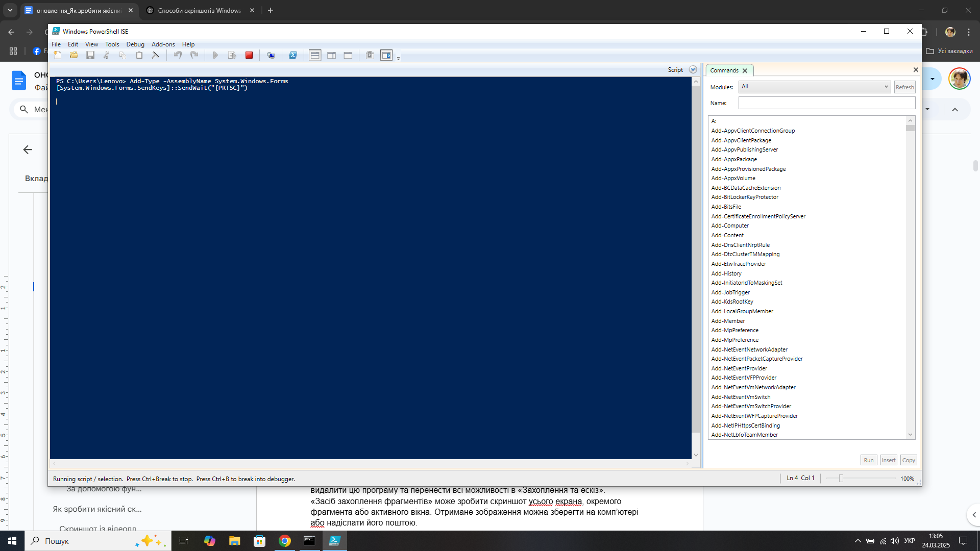Create a new script in PowerShell ISE

coord(58,55)
